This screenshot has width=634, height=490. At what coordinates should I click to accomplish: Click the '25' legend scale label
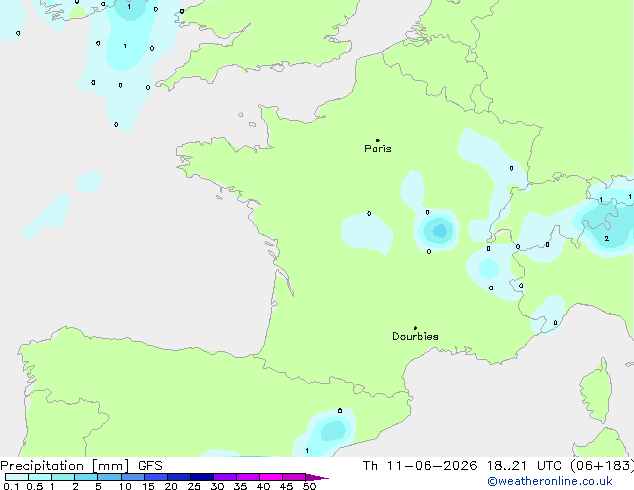click(194, 486)
